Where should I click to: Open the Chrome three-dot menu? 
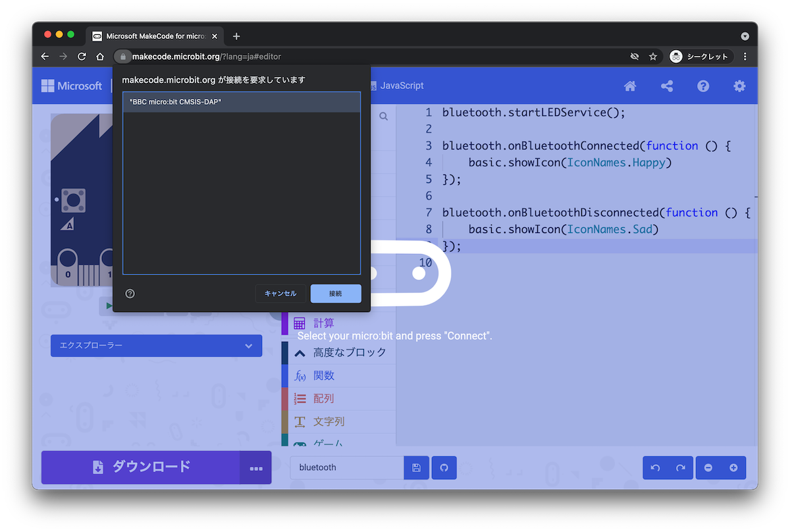pos(745,57)
